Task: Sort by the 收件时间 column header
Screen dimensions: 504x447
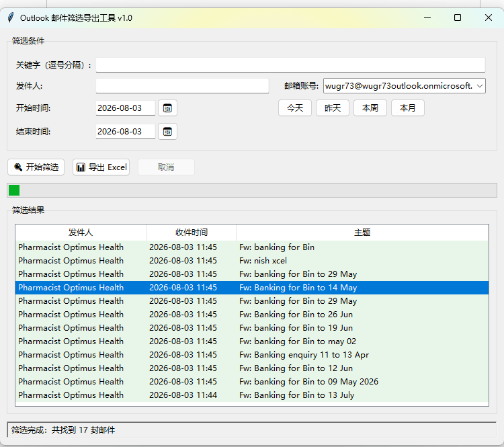Action: (x=192, y=233)
